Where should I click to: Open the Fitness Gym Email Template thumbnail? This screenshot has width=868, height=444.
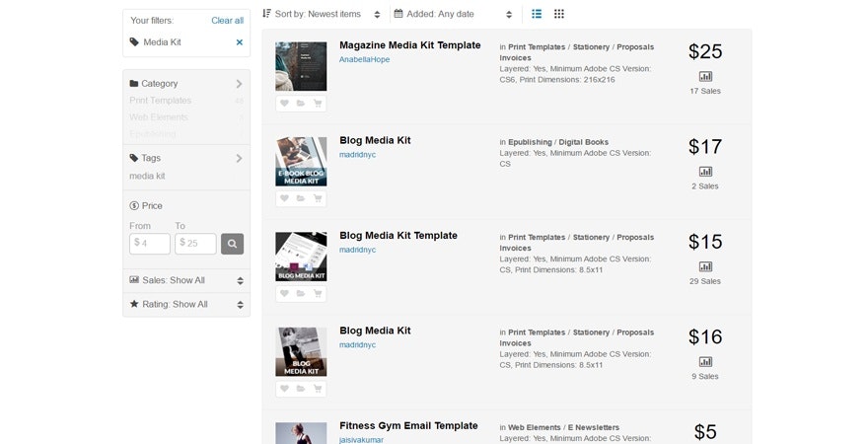click(301, 433)
